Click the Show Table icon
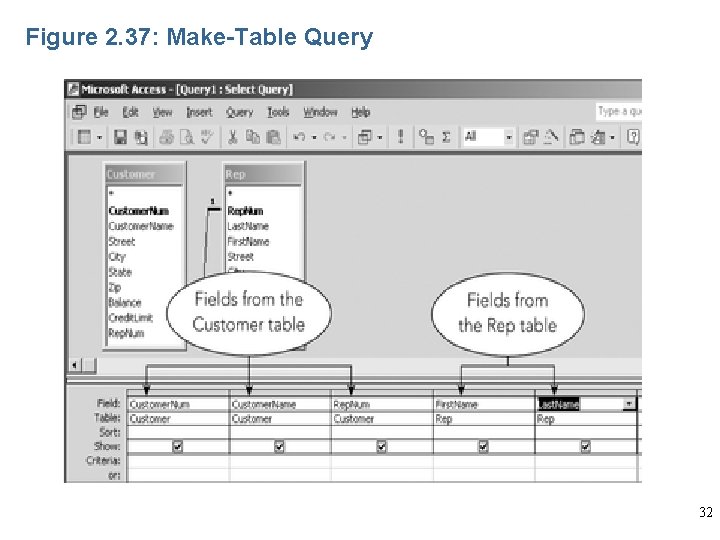The width and height of the screenshot is (720, 540). point(426,137)
